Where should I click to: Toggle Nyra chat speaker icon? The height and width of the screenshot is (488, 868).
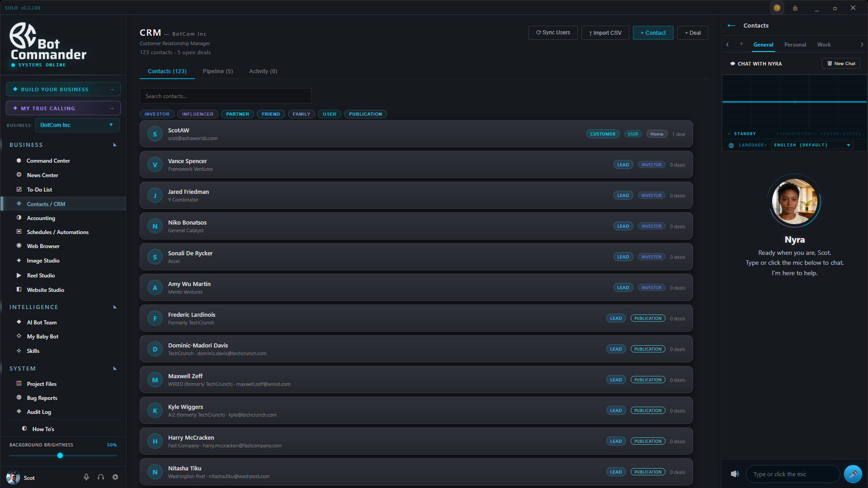(735, 474)
